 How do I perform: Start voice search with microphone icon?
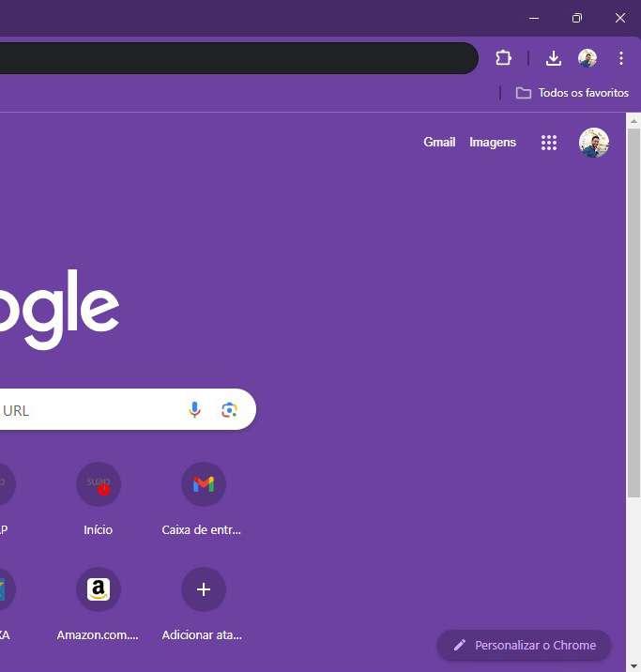click(194, 410)
